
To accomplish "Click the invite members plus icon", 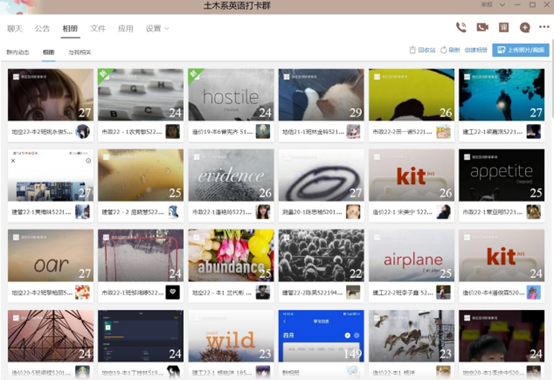I will pyautogui.click(x=525, y=28).
